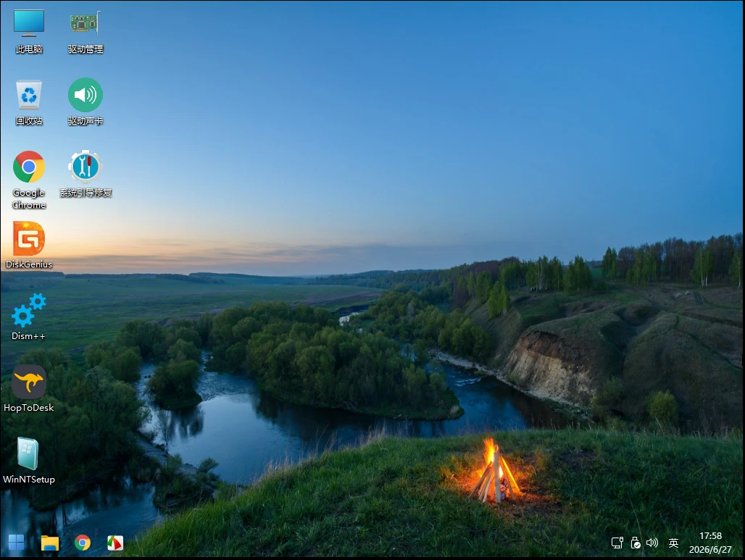Image resolution: width=745 pixels, height=560 pixels.
Task: Select the Google Chrome desktop shortcut
Action: (x=29, y=180)
